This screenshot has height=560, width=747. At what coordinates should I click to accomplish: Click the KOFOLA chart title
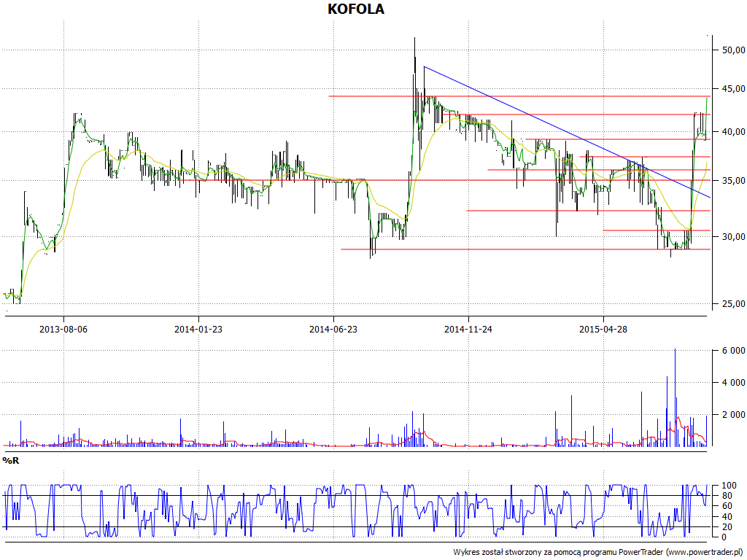tap(356, 9)
